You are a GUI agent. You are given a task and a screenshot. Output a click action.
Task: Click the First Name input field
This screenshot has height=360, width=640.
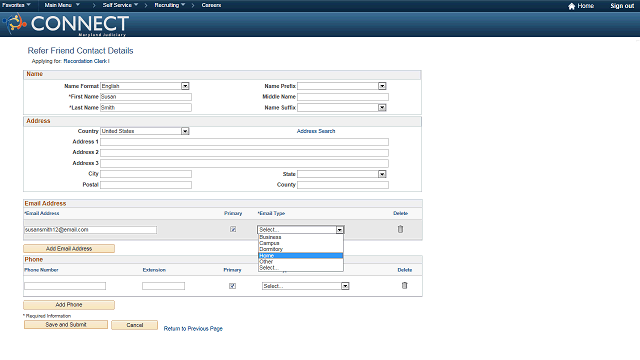pyautogui.click(x=146, y=97)
